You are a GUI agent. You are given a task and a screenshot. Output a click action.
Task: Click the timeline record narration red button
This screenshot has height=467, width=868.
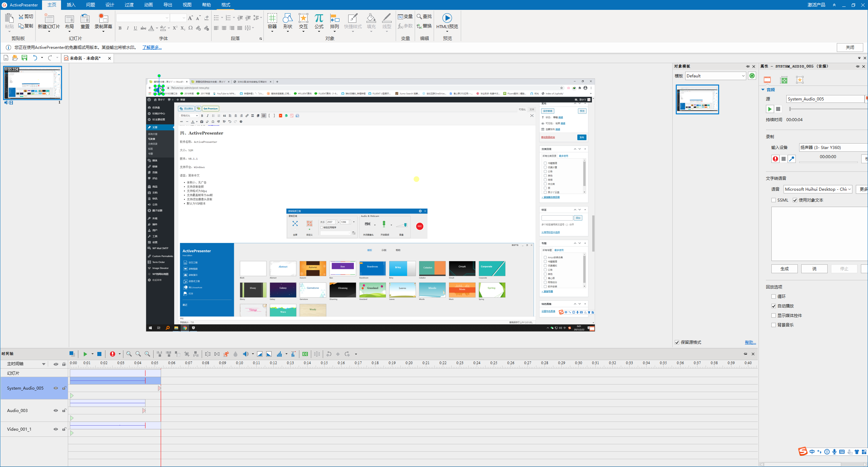click(x=113, y=354)
